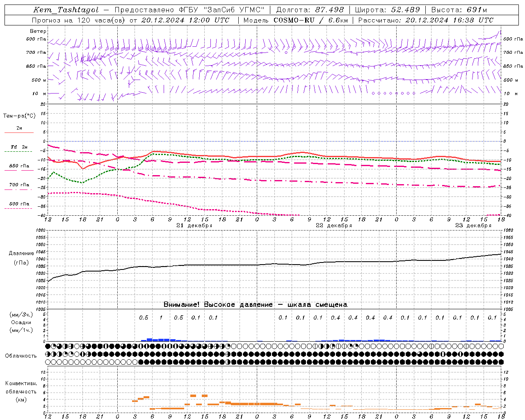This screenshot has width=525, height=420.
Task: Click the Долгота: 87.498 header field
Action: pyautogui.click(x=310, y=10)
